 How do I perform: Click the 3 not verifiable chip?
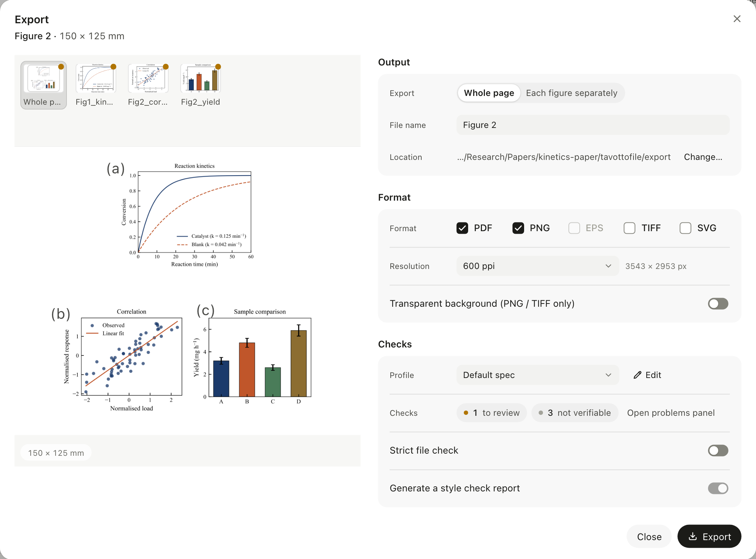(x=575, y=413)
